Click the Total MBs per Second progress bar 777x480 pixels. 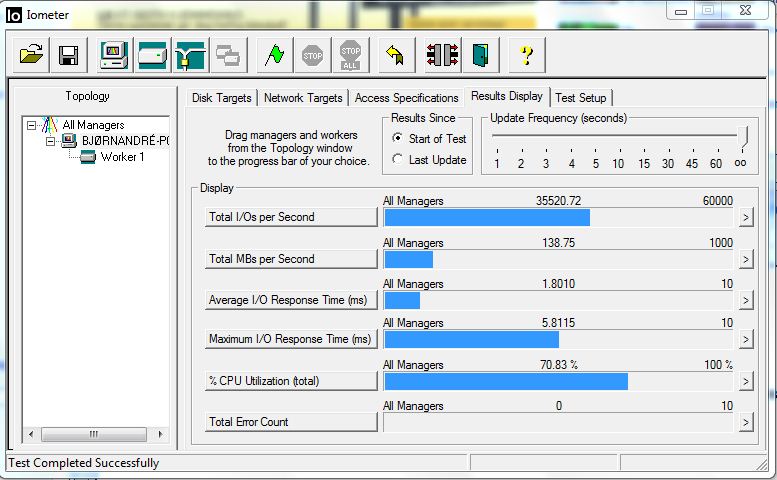558,260
